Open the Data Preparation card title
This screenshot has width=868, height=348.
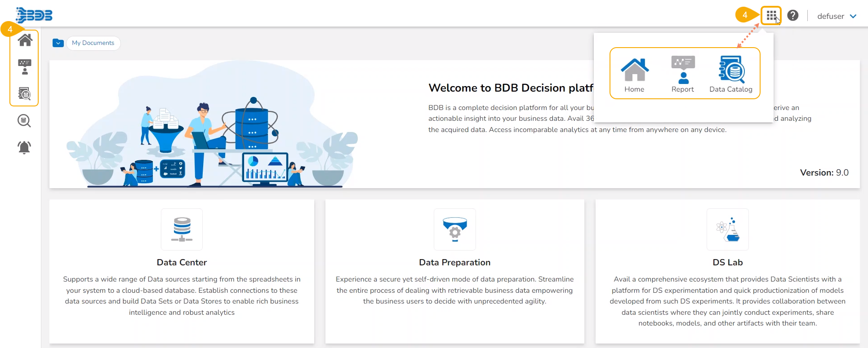(455, 263)
